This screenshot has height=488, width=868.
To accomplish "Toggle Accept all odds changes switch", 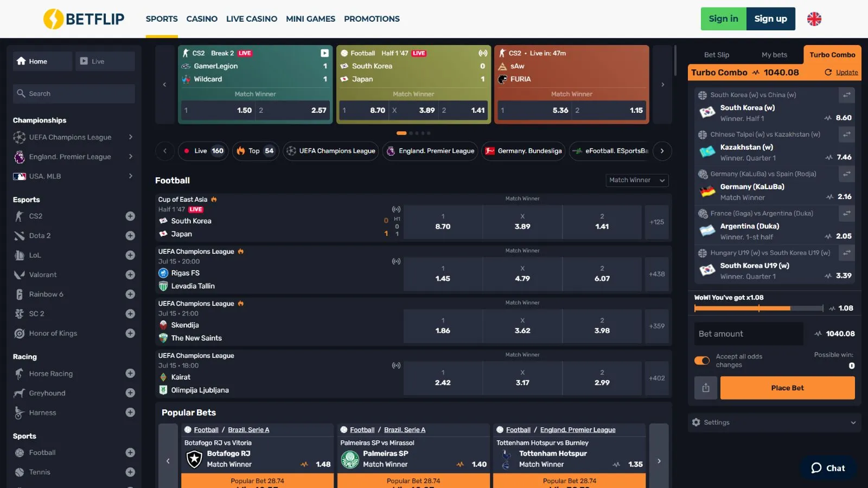I will tap(702, 361).
